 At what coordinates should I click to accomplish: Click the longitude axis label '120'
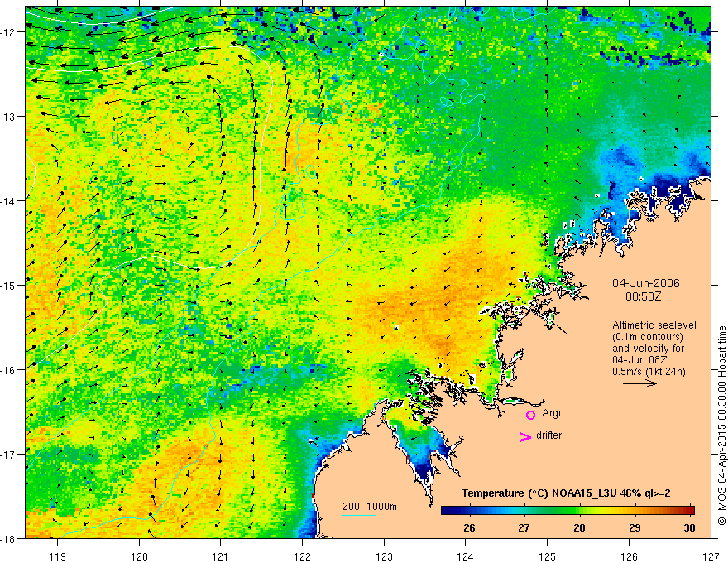[x=139, y=556]
